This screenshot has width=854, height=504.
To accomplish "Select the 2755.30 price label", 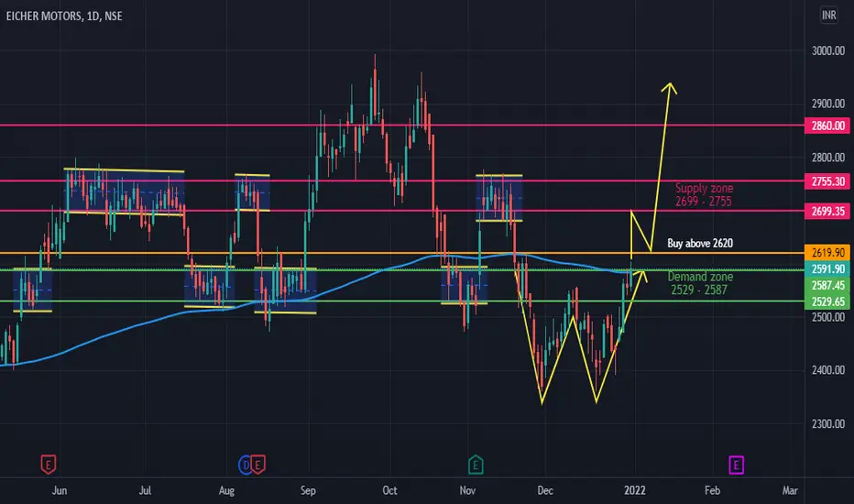I will tap(827, 181).
